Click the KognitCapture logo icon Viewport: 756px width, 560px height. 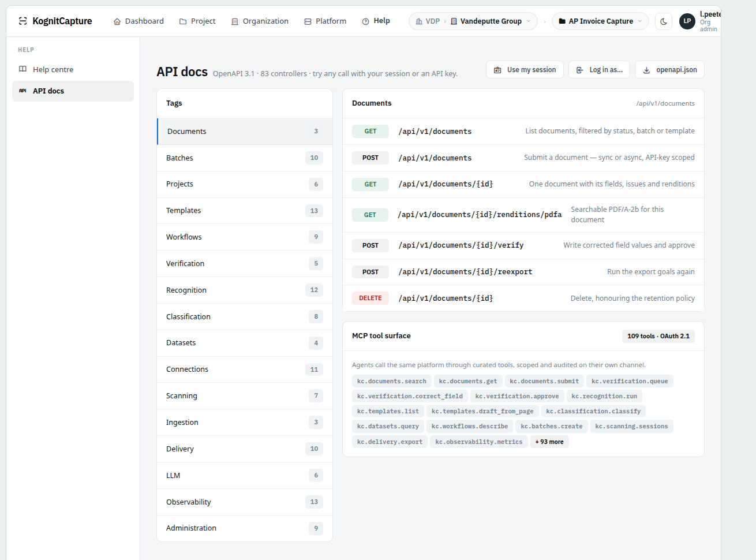point(23,21)
